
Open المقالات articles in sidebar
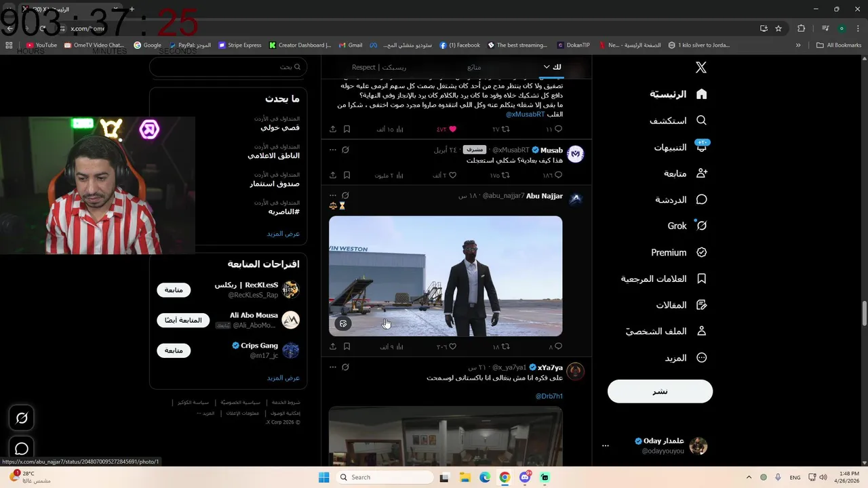click(x=681, y=305)
